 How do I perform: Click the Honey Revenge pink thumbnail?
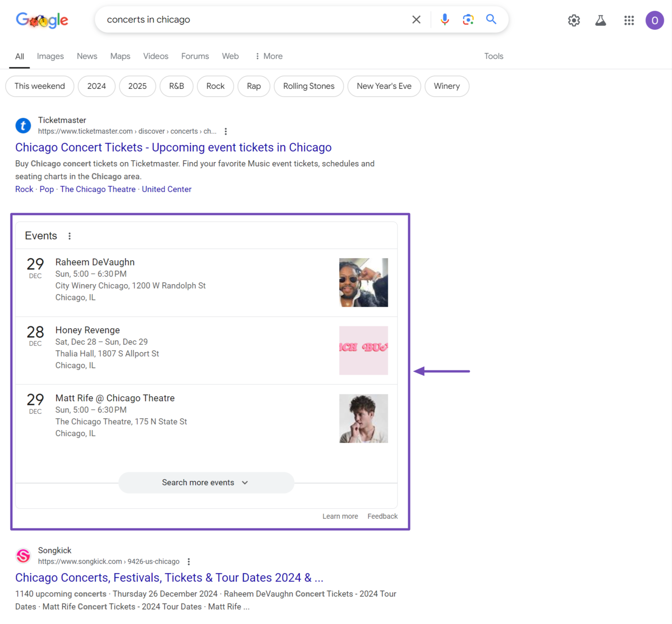coord(363,350)
